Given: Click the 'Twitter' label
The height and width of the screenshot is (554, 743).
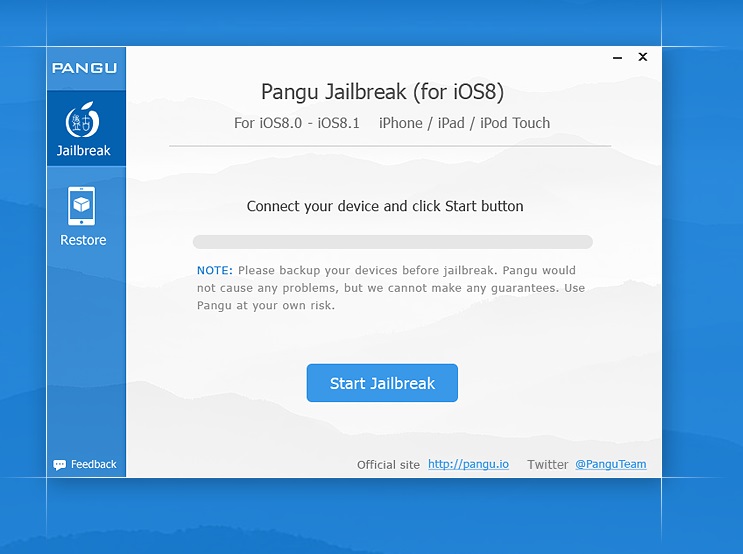Looking at the screenshot, I should [547, 464].
